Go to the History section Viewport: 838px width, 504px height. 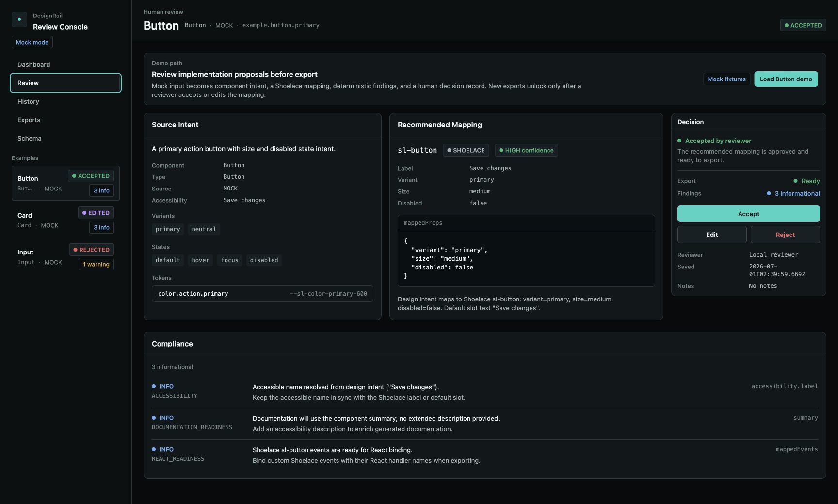(x=65, y=101)
